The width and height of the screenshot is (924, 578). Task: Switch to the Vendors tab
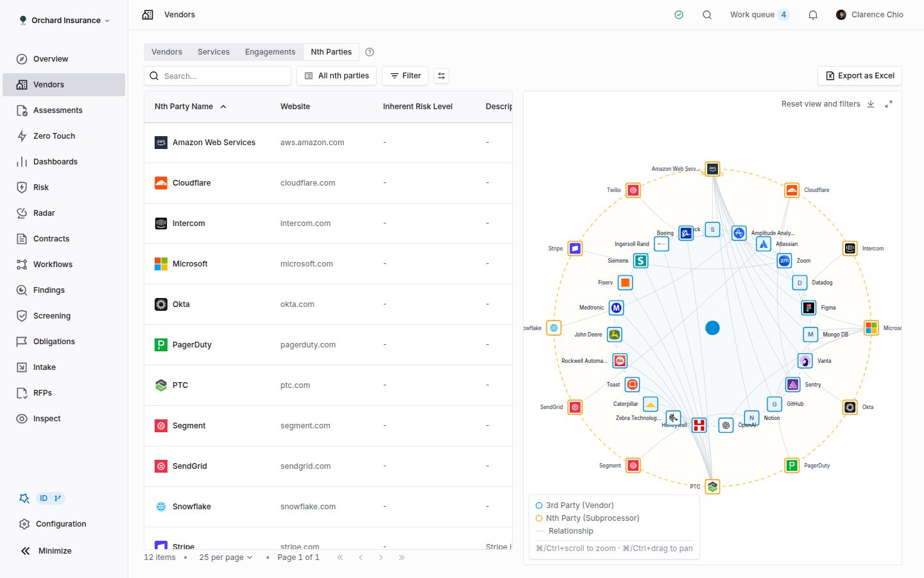(167, 52)
